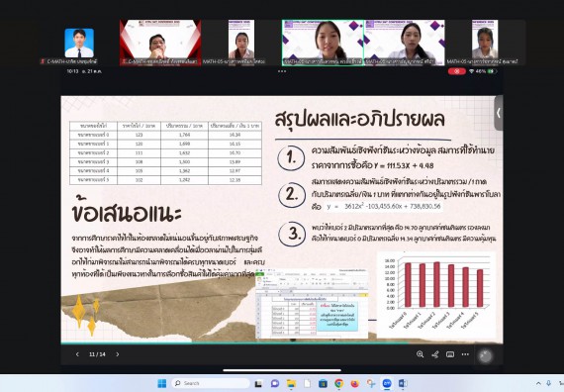Click the 10:13 clock time text
The height and width of the screenshot is (392, 564).
[x=72, y=71]
